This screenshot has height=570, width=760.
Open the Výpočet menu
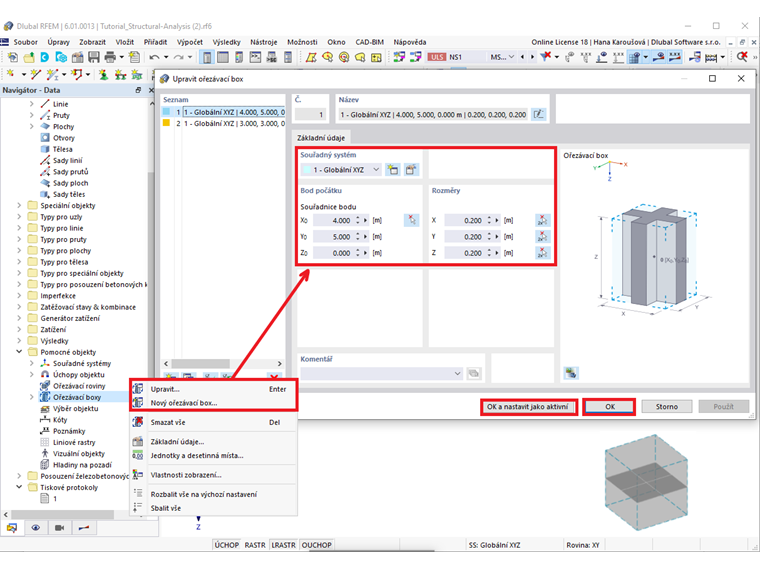(x=190, y=42)
